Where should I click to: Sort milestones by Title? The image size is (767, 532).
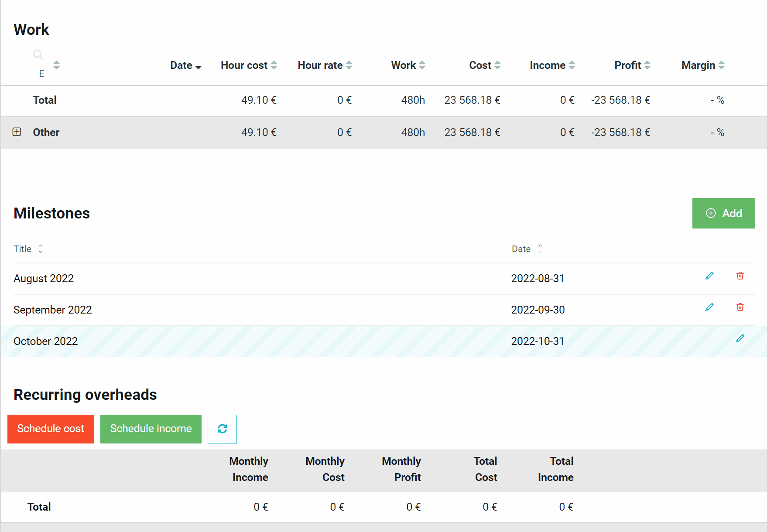click(28, 249)
